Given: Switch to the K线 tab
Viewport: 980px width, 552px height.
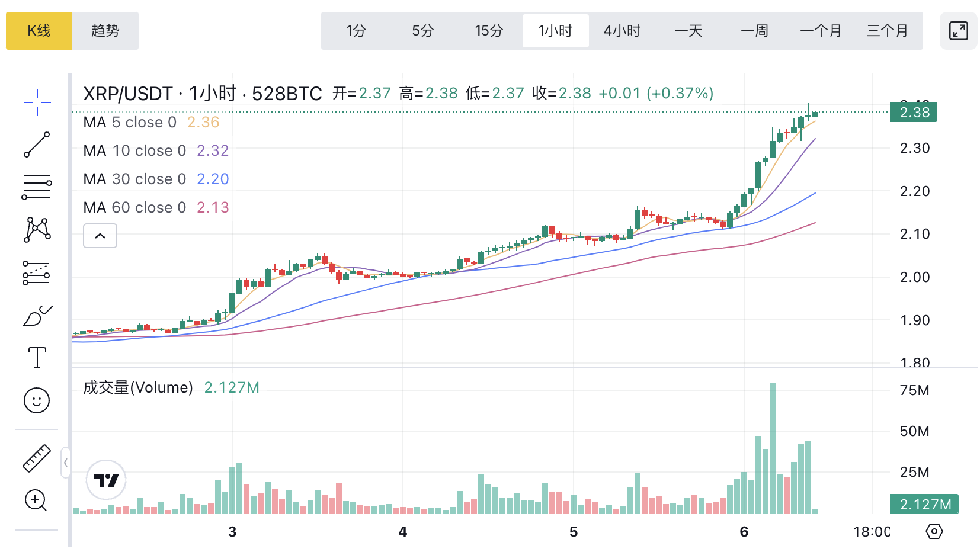Looking at the screenshot, I should pos(39,31).
